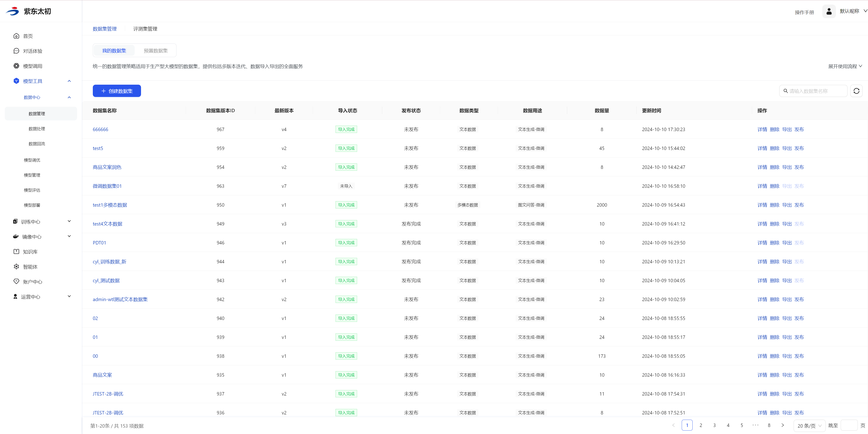Click the 知识库 book icon
This screenshot has width=868, height=434.
[16, 251]
